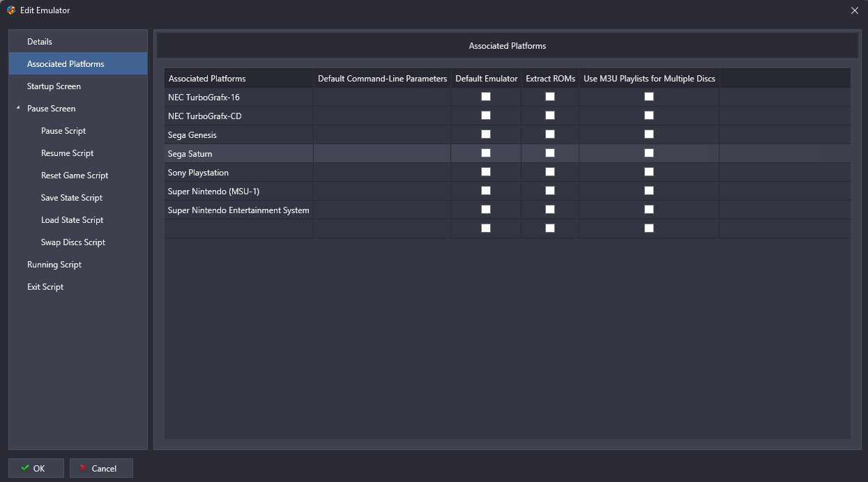Enable M3U Playlists for Sony Playstation
The height and width of the screenshot is (482, 868).
tap(649, 172)
